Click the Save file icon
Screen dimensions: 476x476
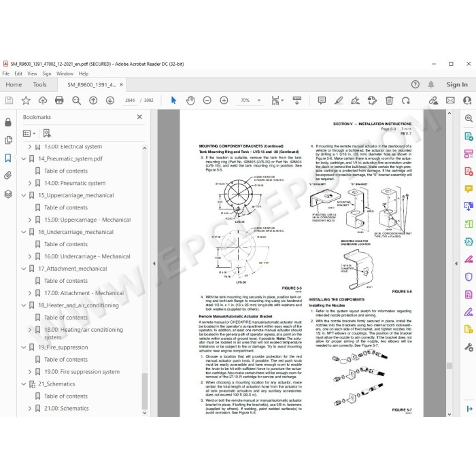pyautogui.click(x=9, y=100)
